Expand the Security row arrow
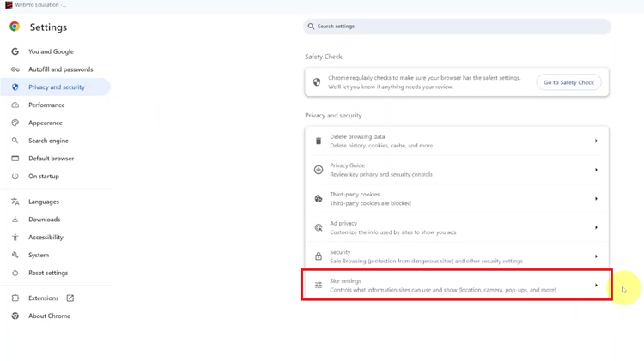 (596, 256)
